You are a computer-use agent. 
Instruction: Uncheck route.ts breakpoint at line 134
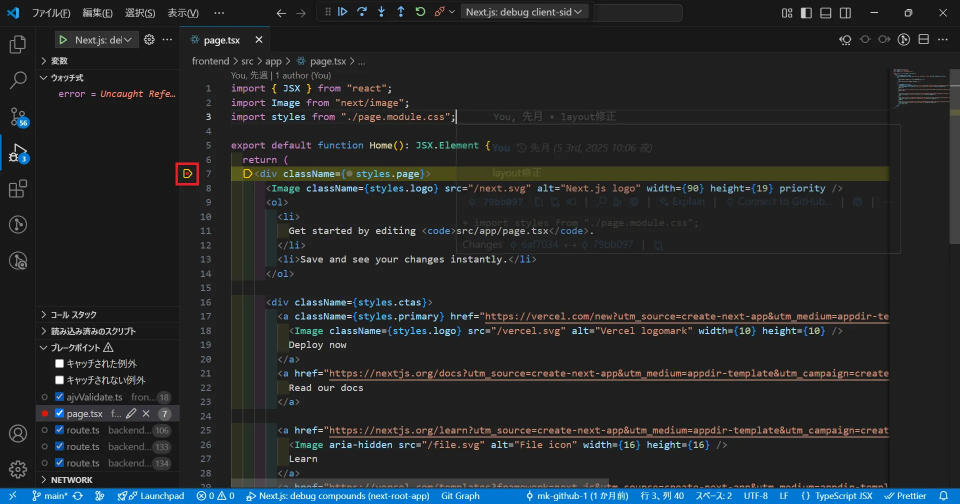pos(59,463)
